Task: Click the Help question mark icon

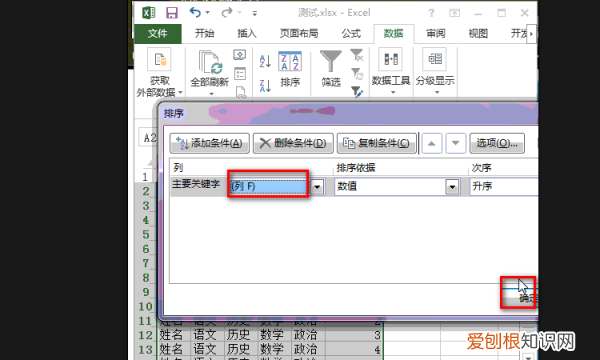Action: click(x=431, y=13)
